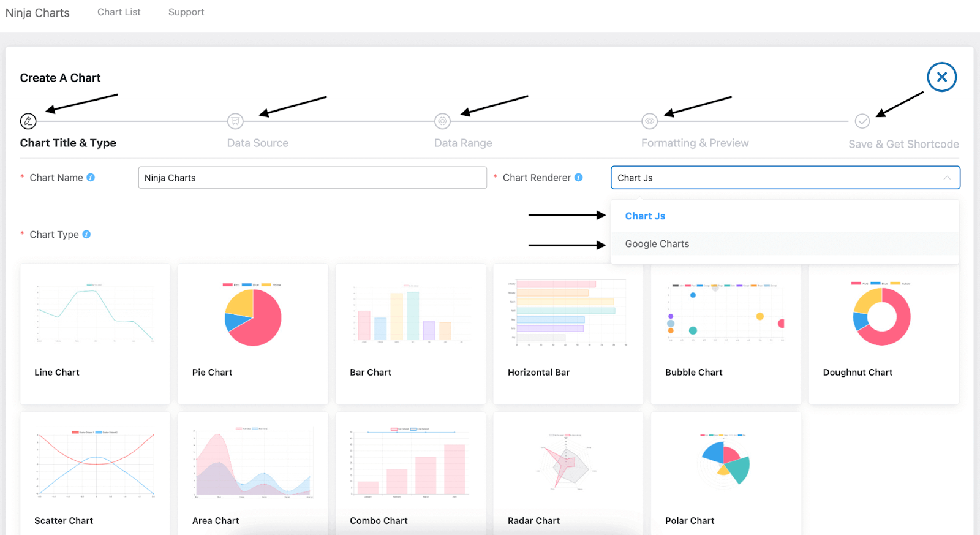Viewport: 980px width, 535px height.
Task: Select the Data Source step icon
Action: 235,121
